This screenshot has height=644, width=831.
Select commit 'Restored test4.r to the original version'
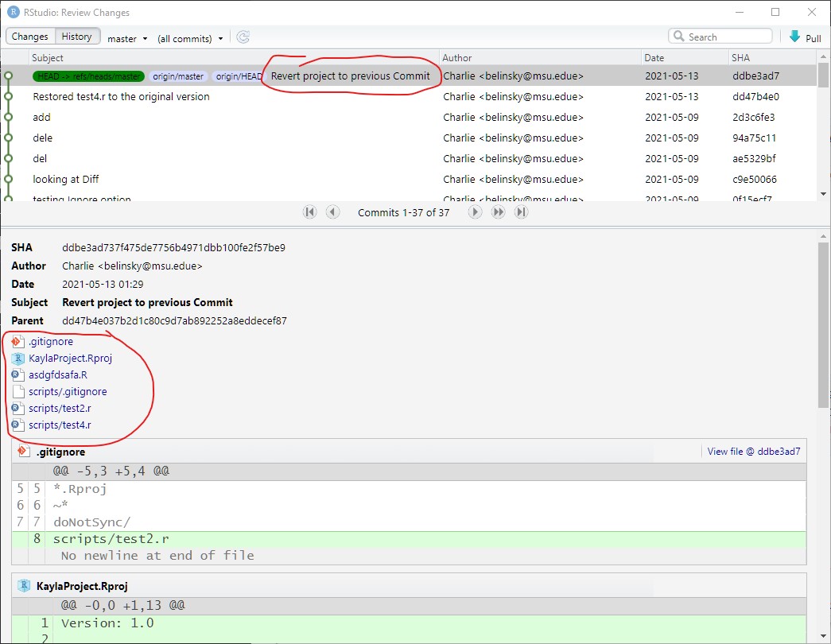(409, 96)
